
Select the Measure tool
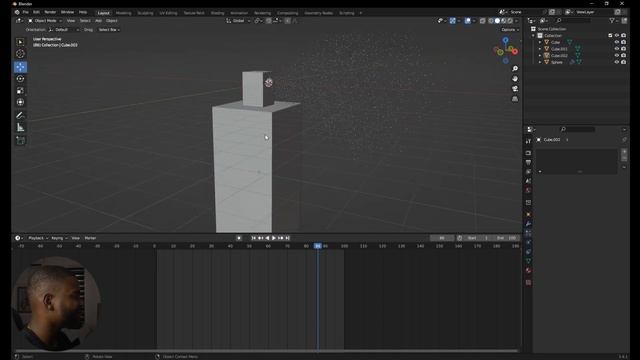point(20,128)
